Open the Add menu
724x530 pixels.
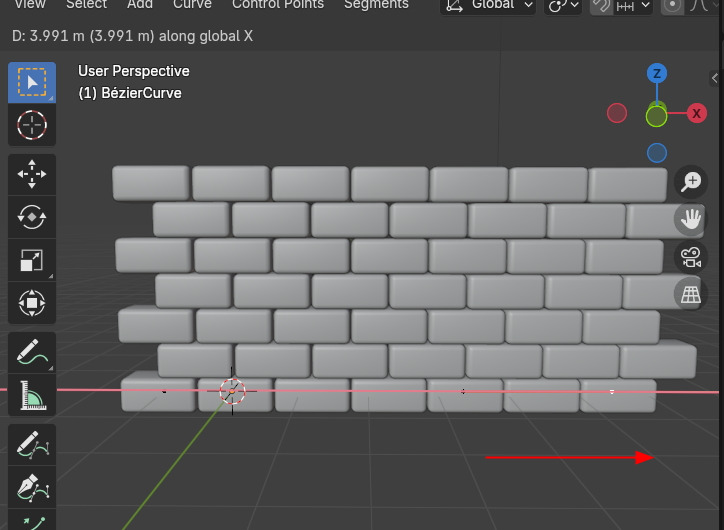140,5
